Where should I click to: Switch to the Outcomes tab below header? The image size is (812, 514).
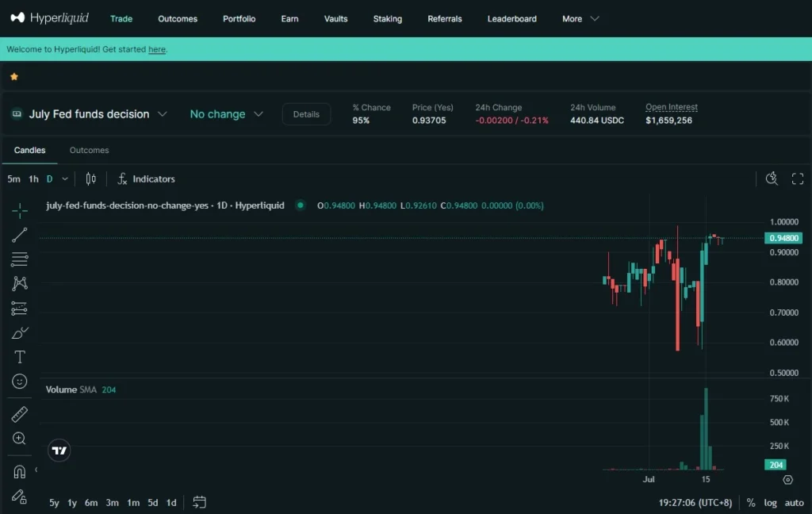click(89, 150)
